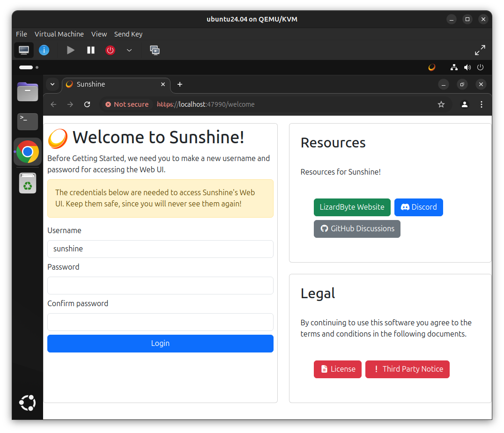The width and height of the screenshot is (504, 433).
Task: Select the graphical console display icon
Action: 24,50
